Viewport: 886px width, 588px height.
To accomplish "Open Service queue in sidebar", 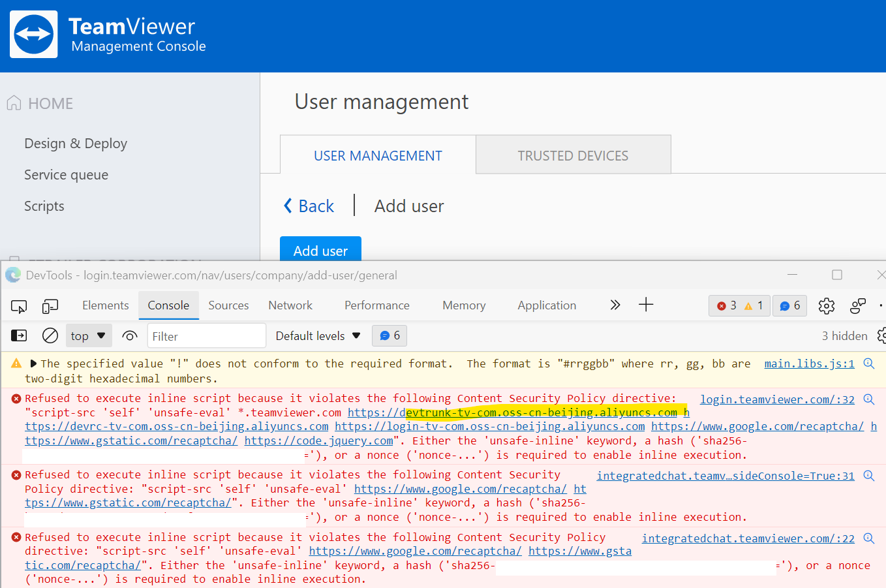I will [x=67, y=175].
